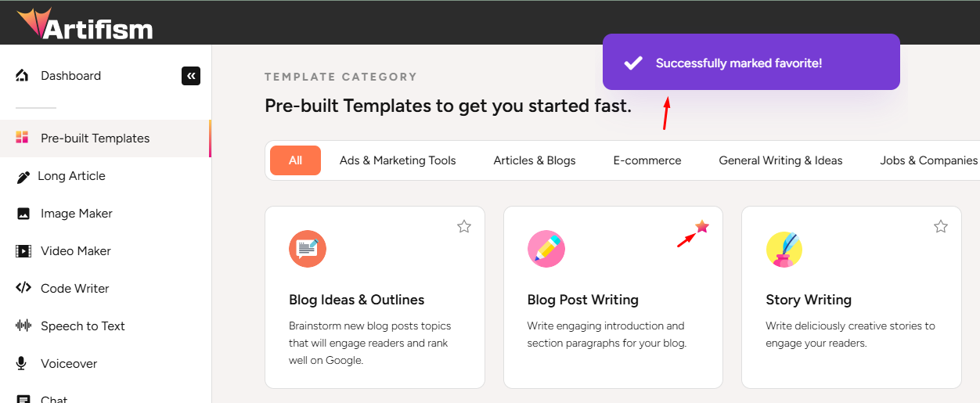The width and height of the screenshot is (980, 403).
Task: Click the Blog Ideas & Outlines icon thumbnail
Action: 308,249
